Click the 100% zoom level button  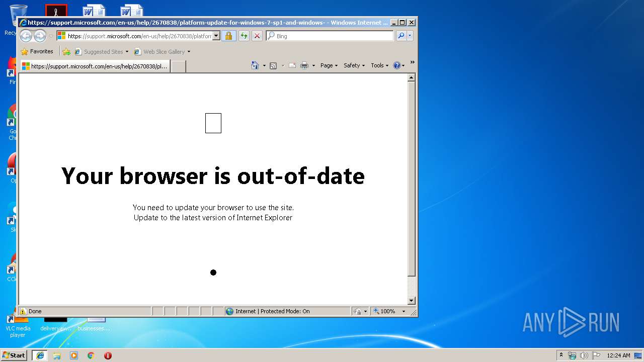click(x=385, y=311)
